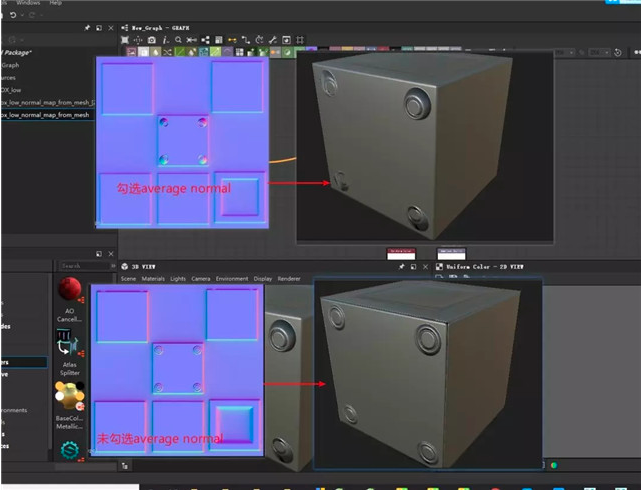Add node with the purple curve icon
This screenshot has width=641, height=491.
point(227,52)
